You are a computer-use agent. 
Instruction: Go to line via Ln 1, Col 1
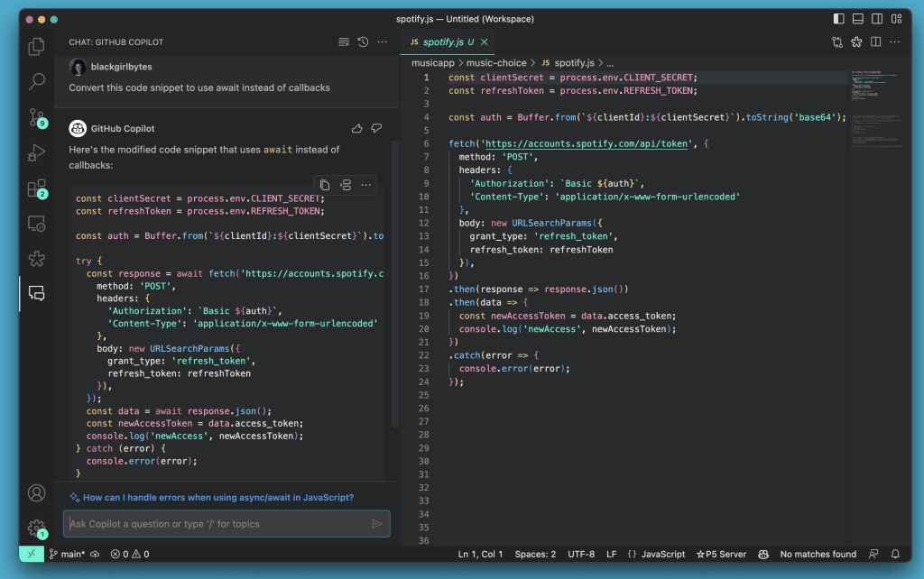pos(480,555)
